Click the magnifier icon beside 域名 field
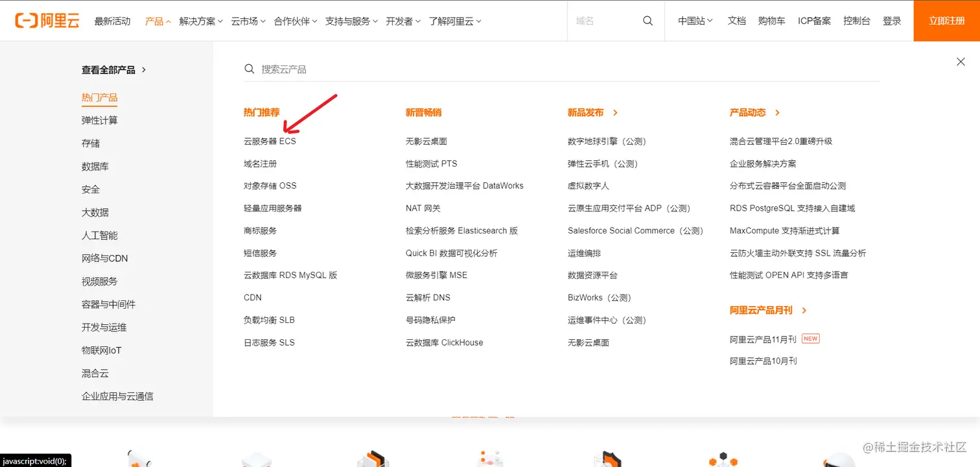Screen dimensions: 980x467 tap(647, 21)
